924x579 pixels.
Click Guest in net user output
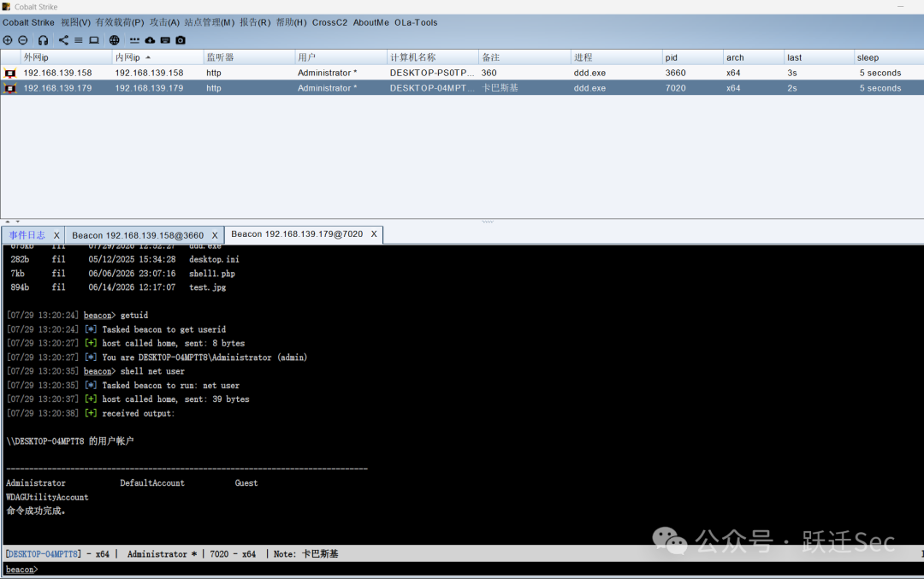click(246, 483)
